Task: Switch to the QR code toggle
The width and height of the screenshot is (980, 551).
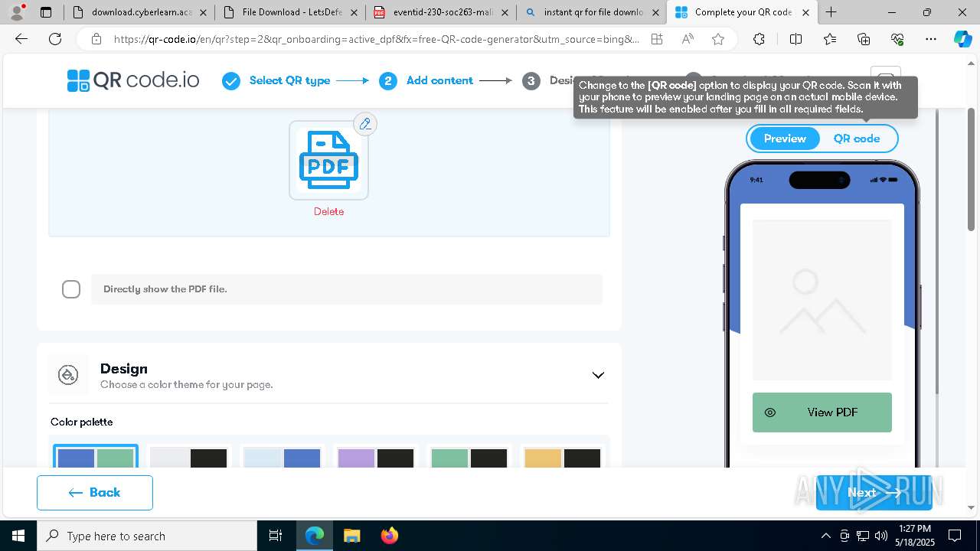Action: tap(857, 139)
